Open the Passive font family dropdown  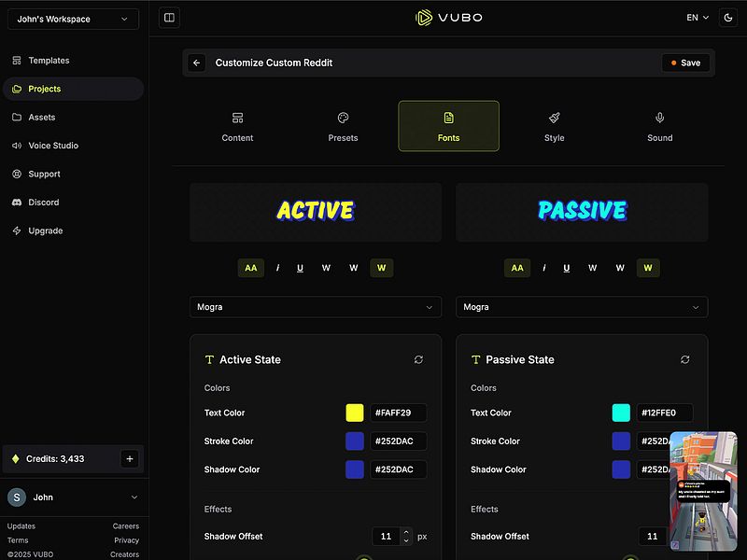581,306
